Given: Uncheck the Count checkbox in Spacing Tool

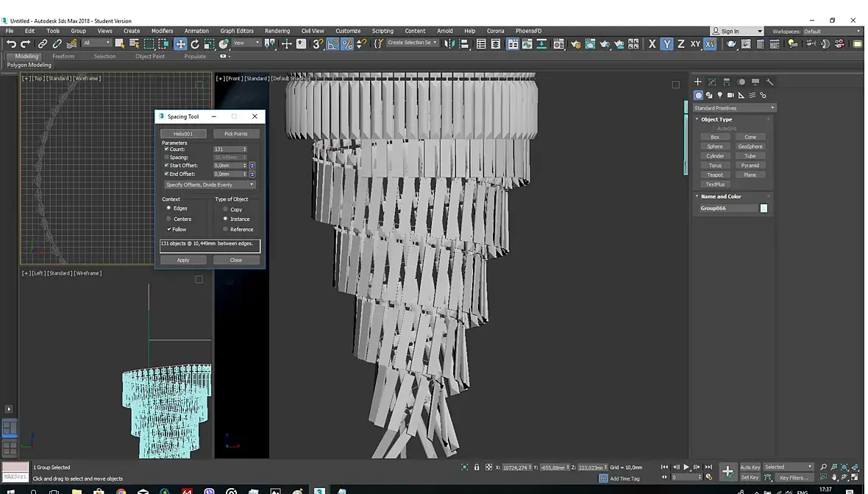Looking at the screenshot, I should coord(167,149).
